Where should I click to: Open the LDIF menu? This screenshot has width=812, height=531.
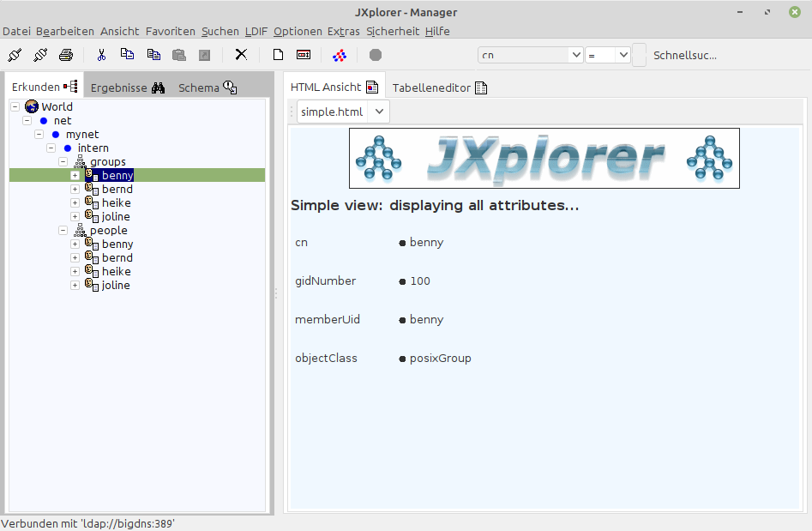[x=256, y=31]
